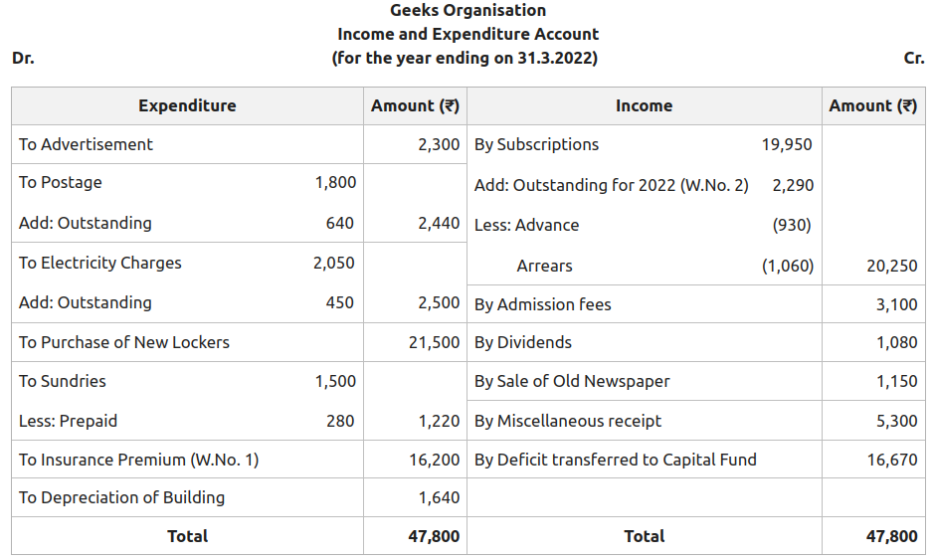Click the Cr. label
The image size is (933, 560).
914,58
